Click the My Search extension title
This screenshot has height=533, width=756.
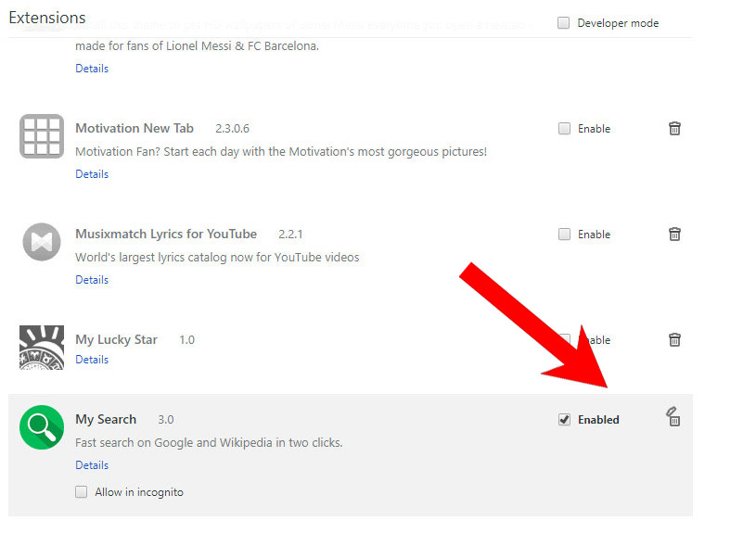tap(106, 419)
